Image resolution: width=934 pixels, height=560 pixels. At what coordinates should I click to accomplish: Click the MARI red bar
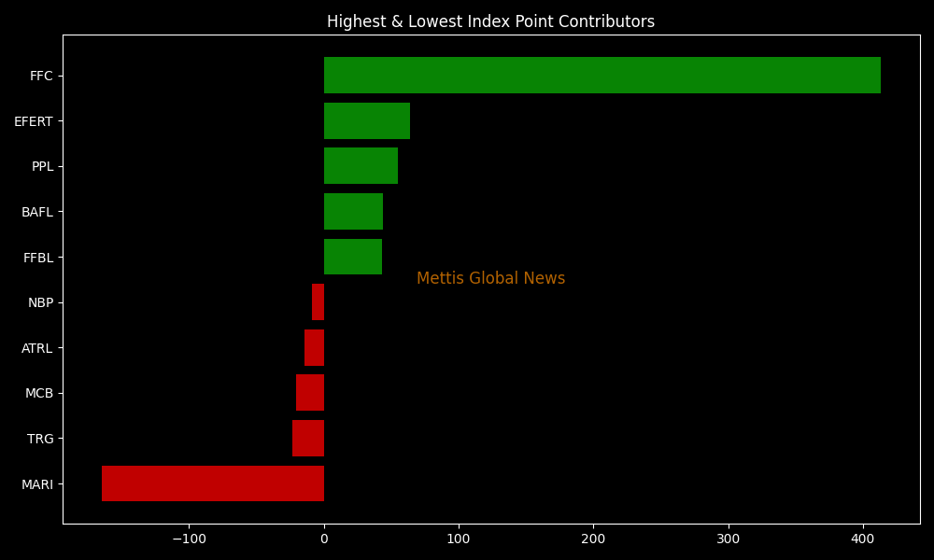213,483
